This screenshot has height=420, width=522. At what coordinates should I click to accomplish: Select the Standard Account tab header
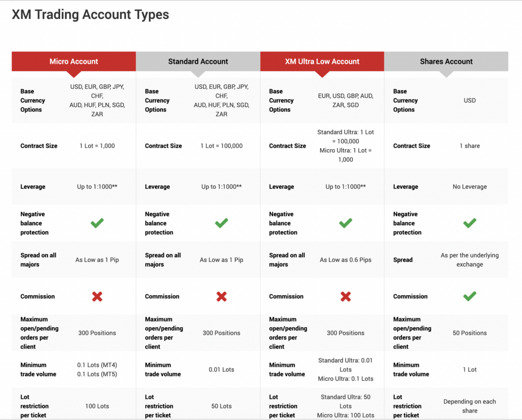[x=198, y=61]
